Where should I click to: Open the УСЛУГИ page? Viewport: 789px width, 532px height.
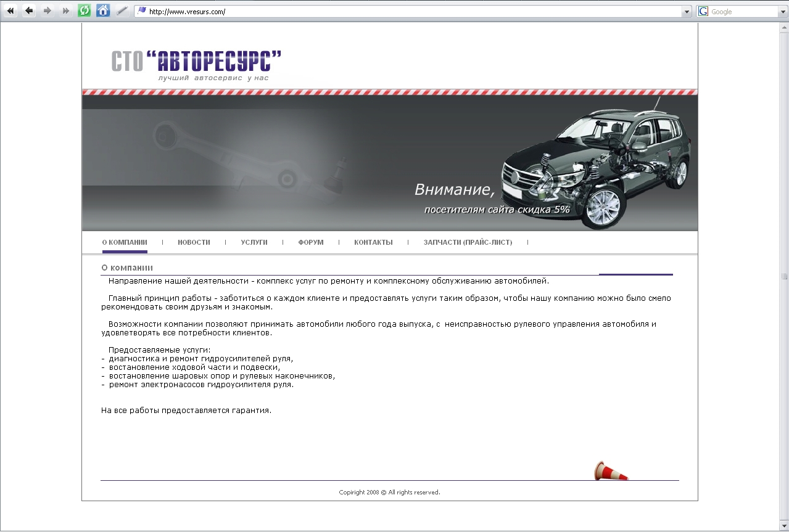[254, 242]
